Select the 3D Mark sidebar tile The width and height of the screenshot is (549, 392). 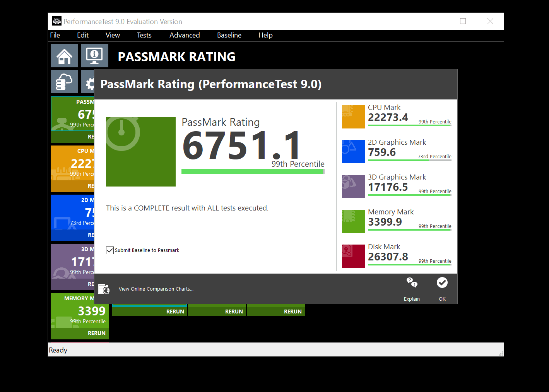pos(72,267)
